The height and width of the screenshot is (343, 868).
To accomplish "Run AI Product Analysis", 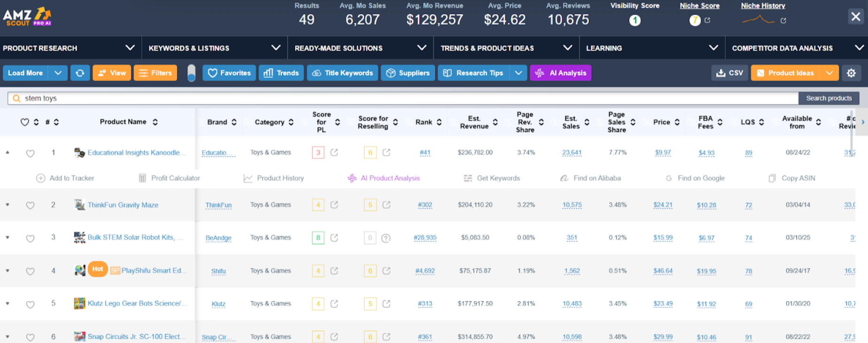I will click(x=384, y=178).
